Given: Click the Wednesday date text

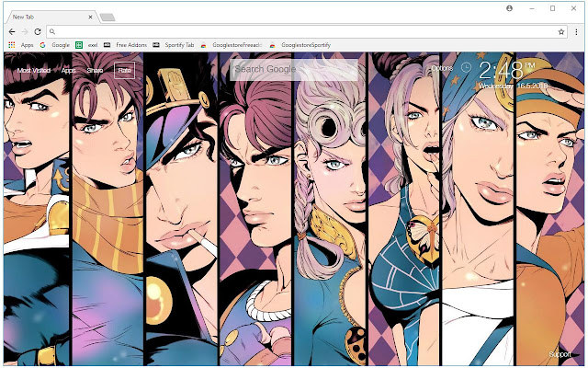Looking at the screenshot, I should coord(514,86).
